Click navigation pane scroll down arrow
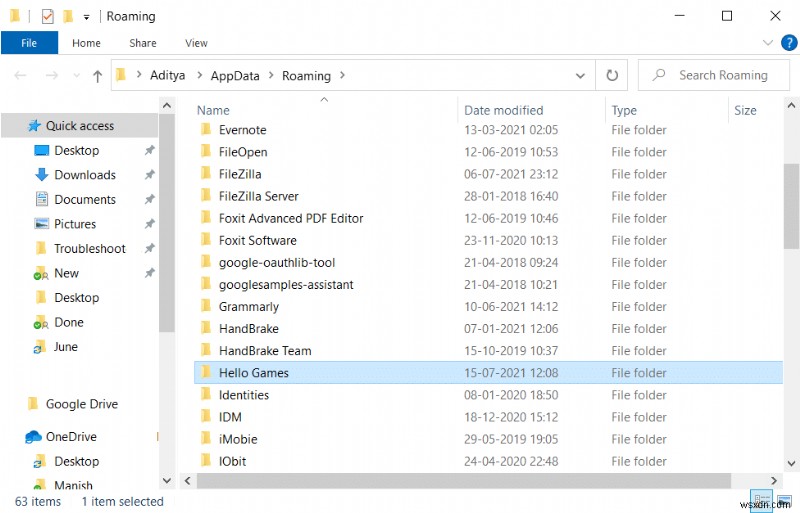The height and width of the screenshot is (513, 800). pos(167,480)
